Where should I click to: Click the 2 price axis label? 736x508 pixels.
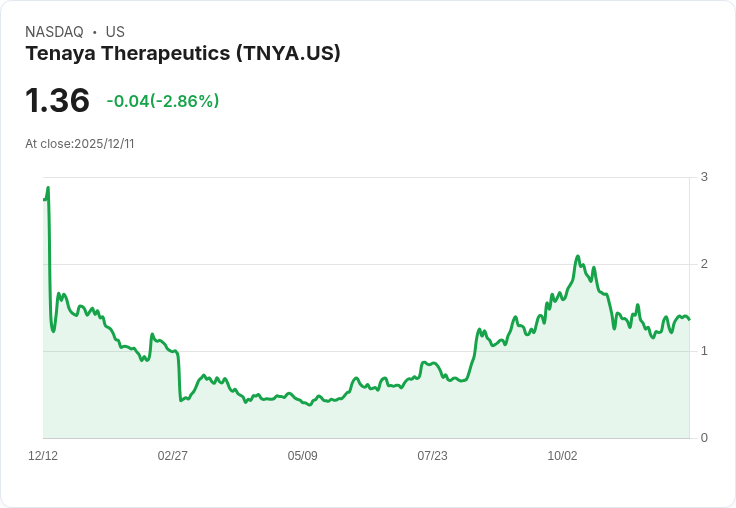pos(704,264)
